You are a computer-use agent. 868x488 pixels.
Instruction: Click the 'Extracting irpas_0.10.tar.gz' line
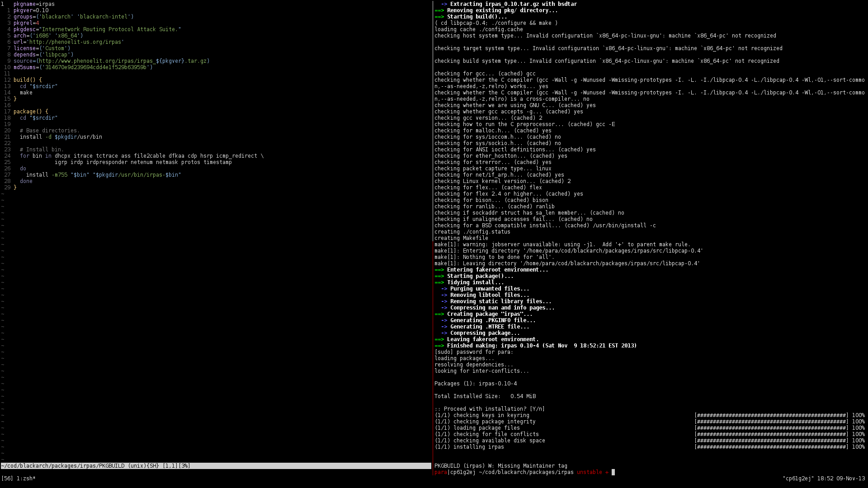(509, 4)
